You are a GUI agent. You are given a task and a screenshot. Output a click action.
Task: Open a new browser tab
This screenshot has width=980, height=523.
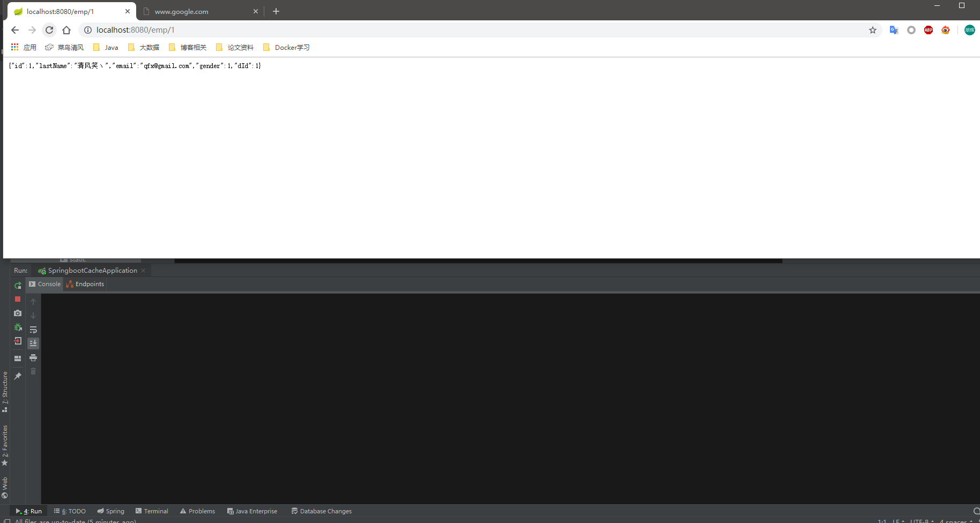pyautogui.click(x=276, y=11)
